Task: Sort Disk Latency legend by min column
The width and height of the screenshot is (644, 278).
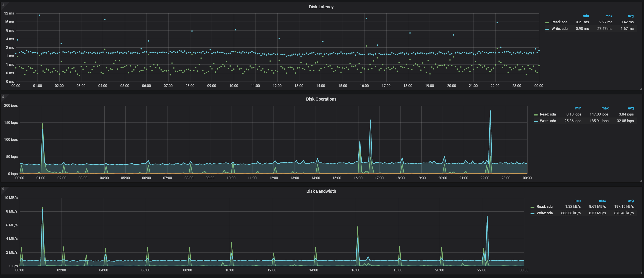Action: coord(585,16)
